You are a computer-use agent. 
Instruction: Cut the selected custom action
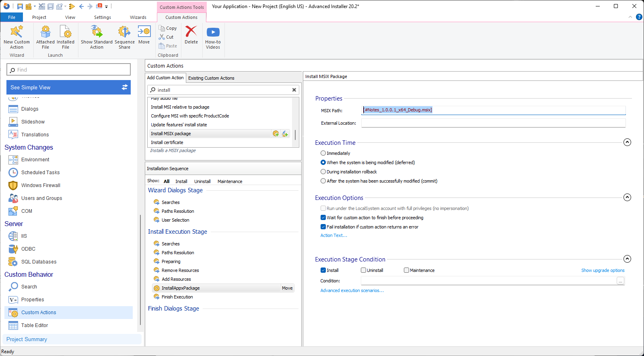[x=166, y=37]
